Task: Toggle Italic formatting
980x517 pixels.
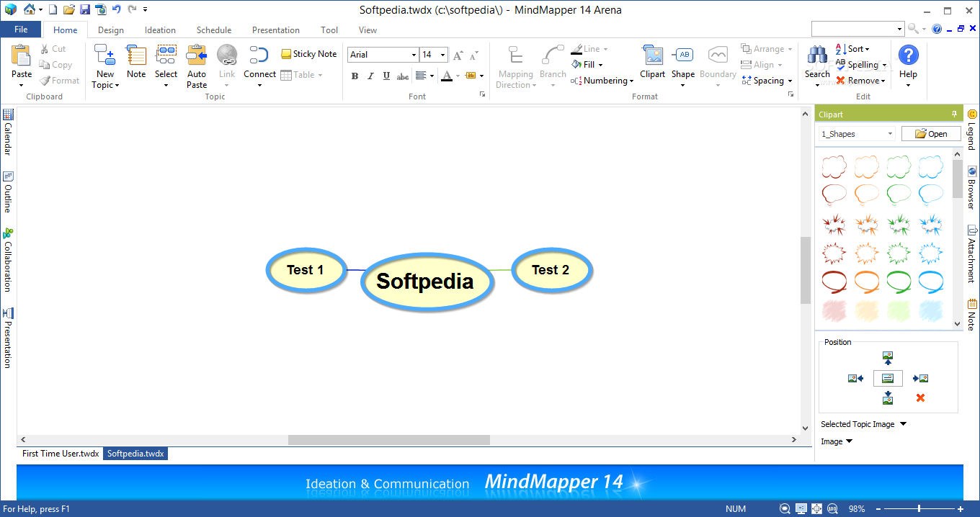Action: (x=370, y=76)
